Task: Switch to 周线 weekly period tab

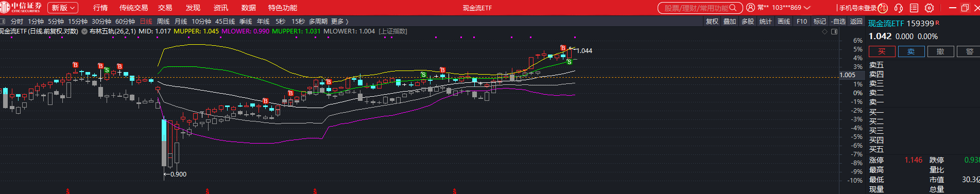Action: click(163, 21)
